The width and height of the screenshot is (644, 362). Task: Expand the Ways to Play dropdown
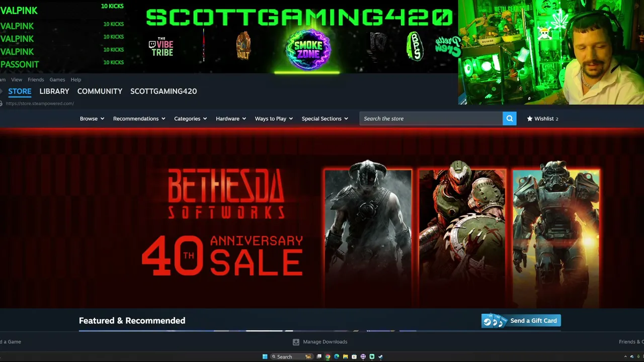point(274,119)
